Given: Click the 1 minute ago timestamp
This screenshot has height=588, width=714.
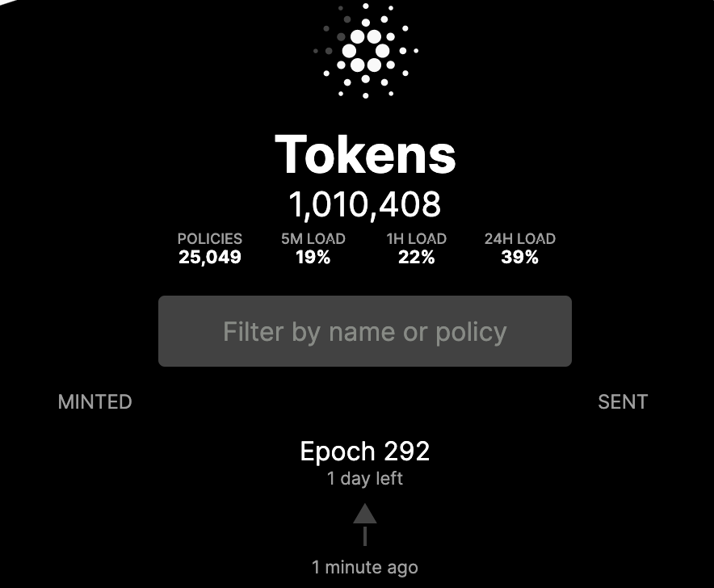Looking at the screenshot, I should pyautogui.click(x=365, y=568).
